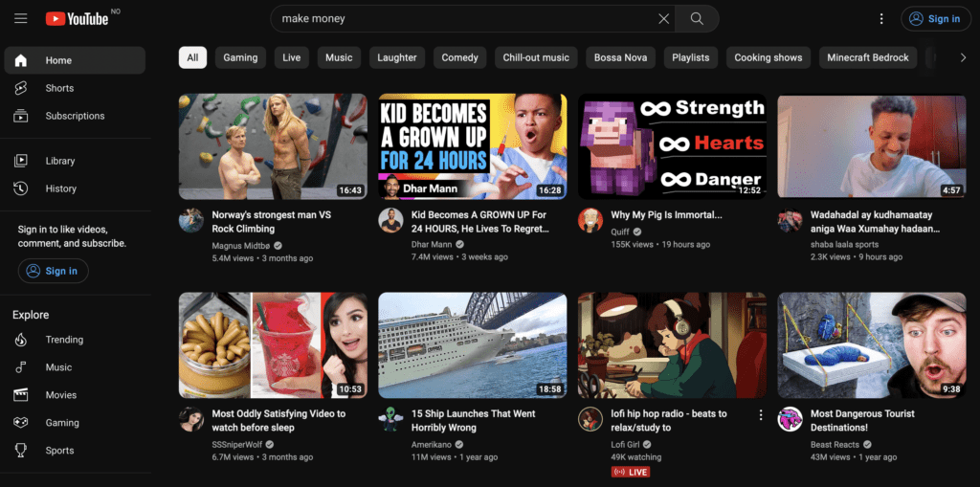Click Sign in button in top right
Screen dimensions: 980x487
pos(936,19)
